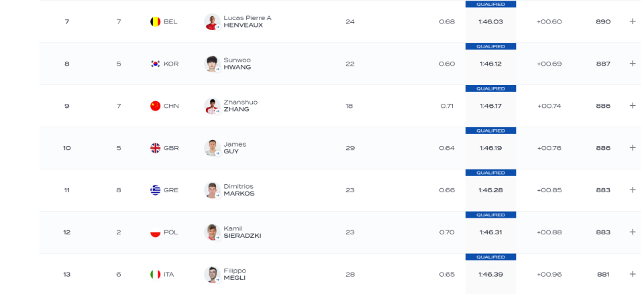Click the Italy flag icon
644x294 pixels.
155,275
